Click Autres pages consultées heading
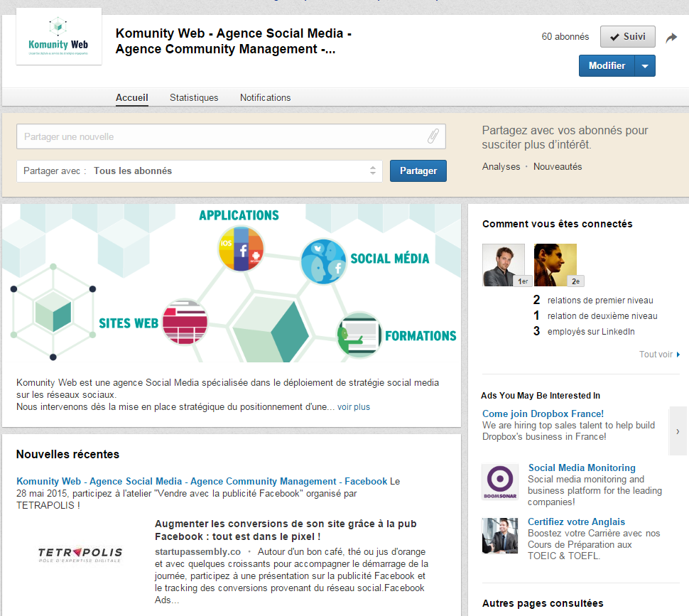Image resolution: width=689 pixels, height=616 pixels. tap(543, 603)
